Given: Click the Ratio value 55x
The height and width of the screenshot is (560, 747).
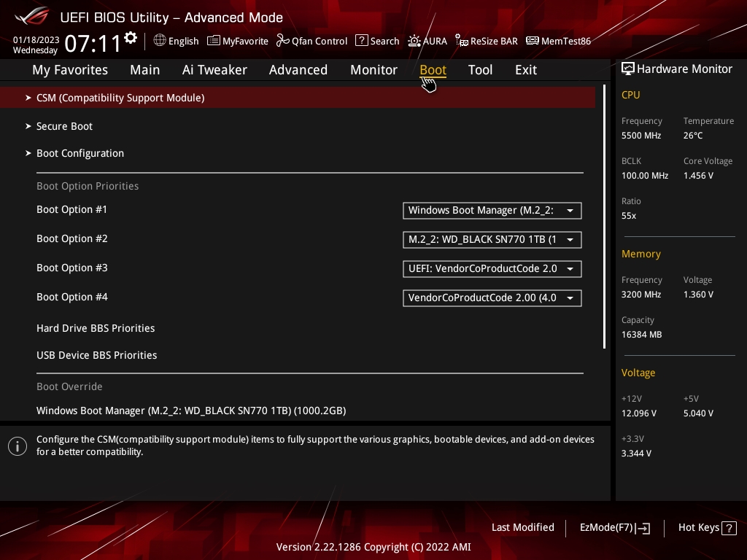Looking at the screenshot, I should pyautogui.click(x=628, y=216).
